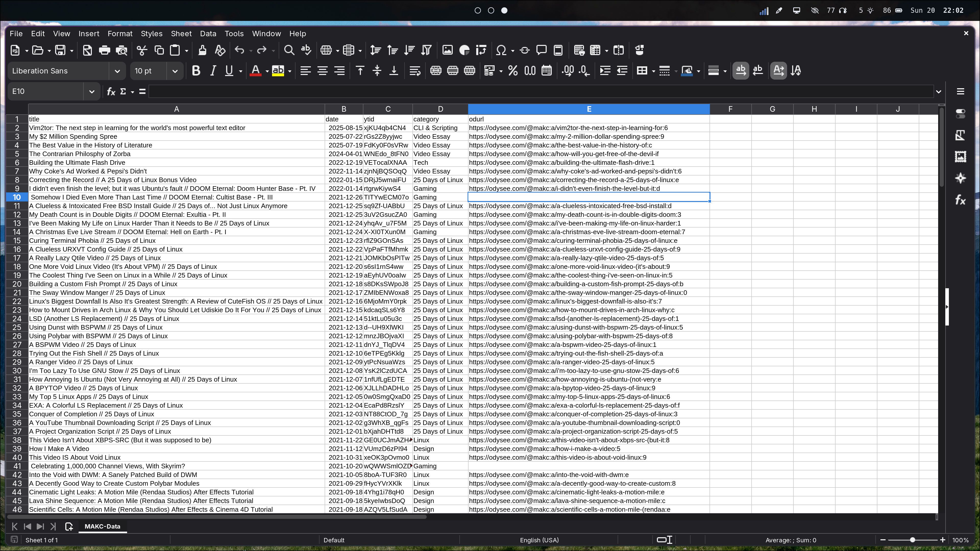Toggle the highlighted text direction button
The width and height of the screenshot is (980, 551).
point(778,71)
